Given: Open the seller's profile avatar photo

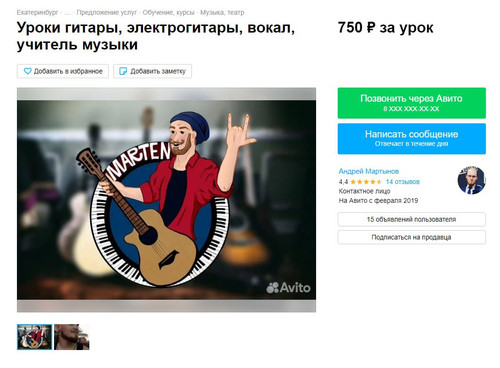Looking at the screenshot, I should tap(471, 180).
